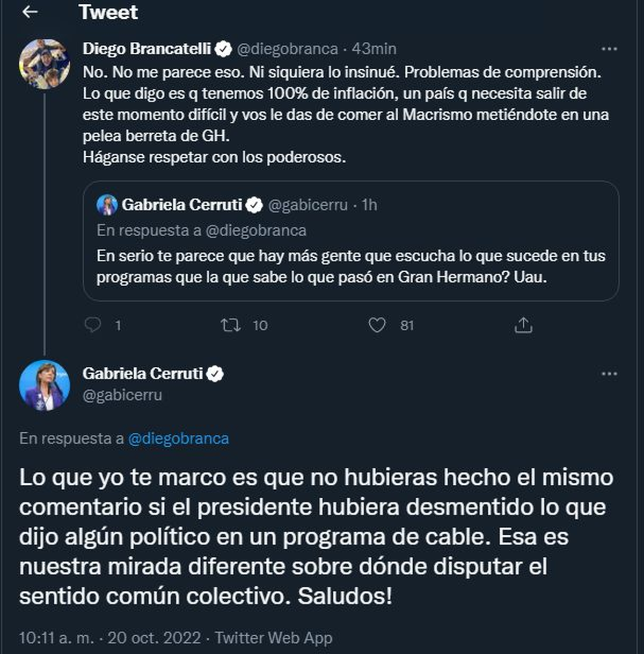Click the Tweet header title
This screenshot has height=654, width=644.
107,12
